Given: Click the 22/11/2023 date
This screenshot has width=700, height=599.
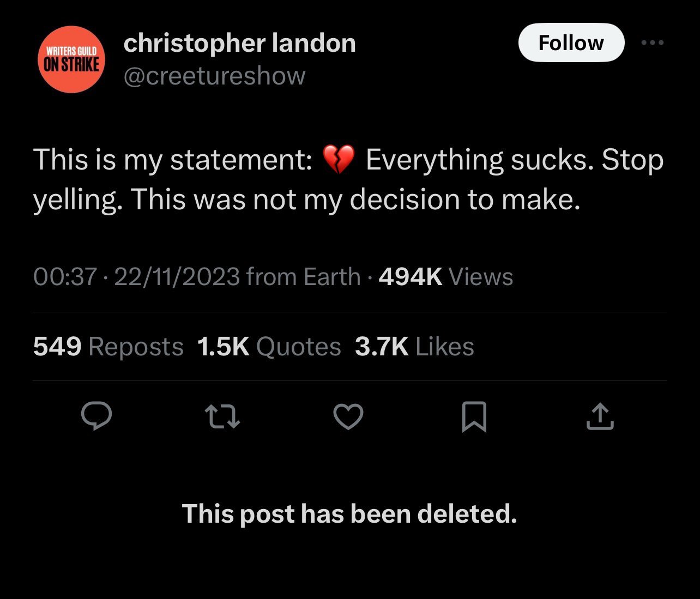Looking at the screenshot, I should [177, 277].
